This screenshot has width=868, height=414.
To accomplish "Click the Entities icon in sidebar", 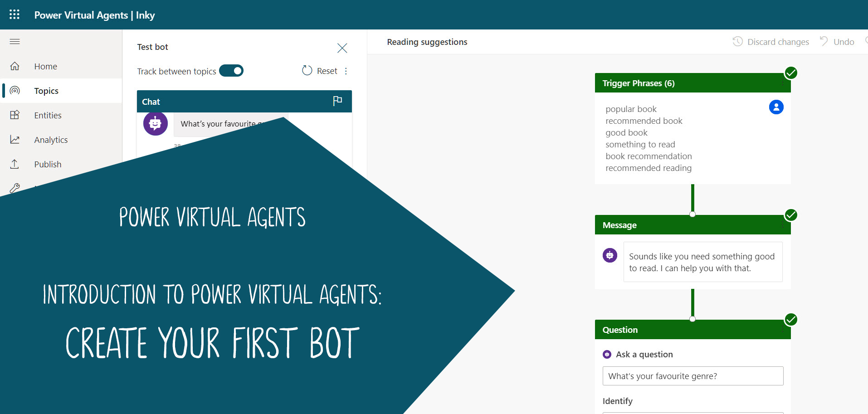I will tap(15, 115).
